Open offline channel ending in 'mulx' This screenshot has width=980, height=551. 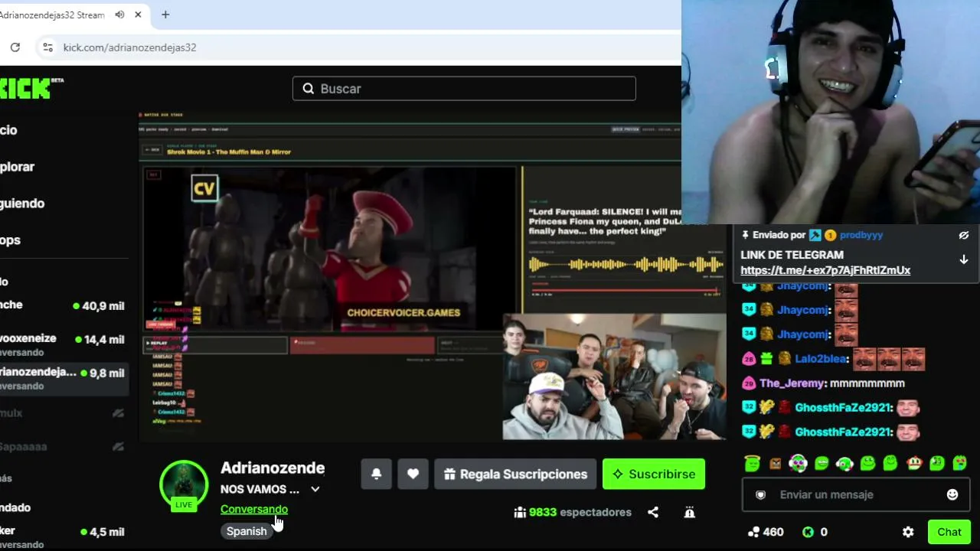[x=64, y=413]
